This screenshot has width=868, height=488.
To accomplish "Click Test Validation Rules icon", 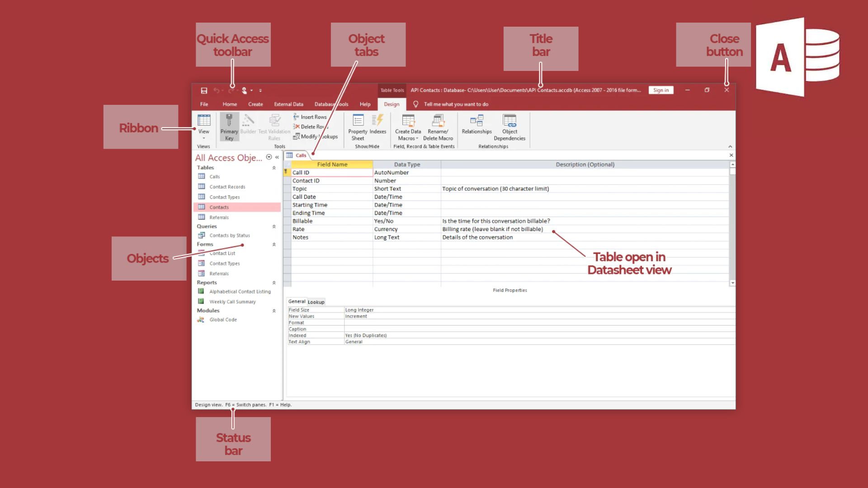I will click(x=274, y=127).
